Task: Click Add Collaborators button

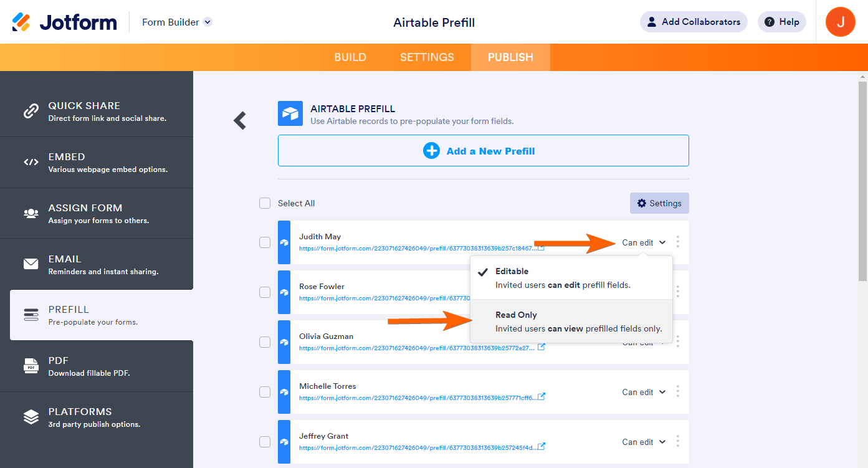Action: tap(694, 22)
